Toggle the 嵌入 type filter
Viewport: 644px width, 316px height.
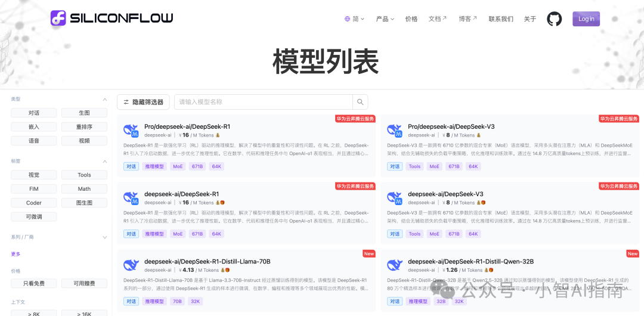[34, 127]
